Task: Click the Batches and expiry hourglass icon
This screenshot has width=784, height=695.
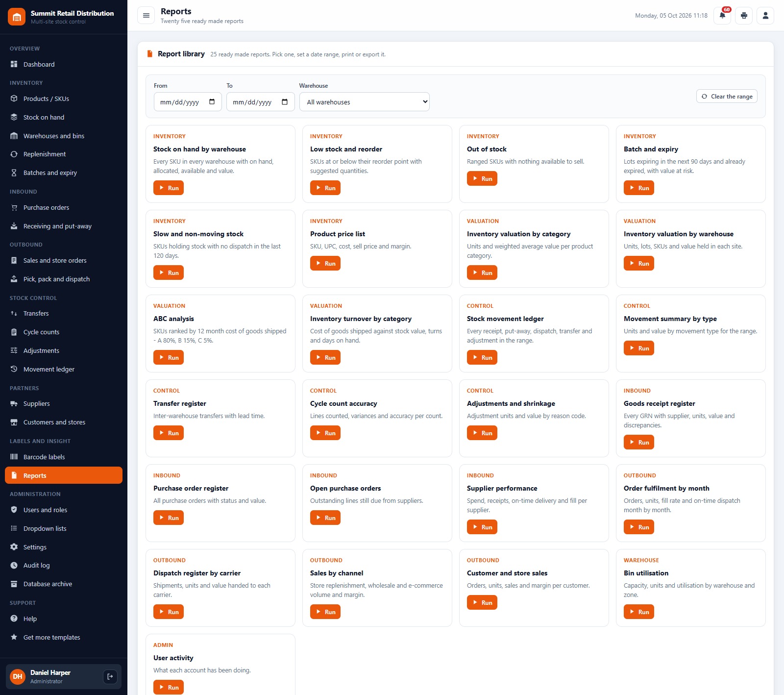Action: (x=14, y=173)
